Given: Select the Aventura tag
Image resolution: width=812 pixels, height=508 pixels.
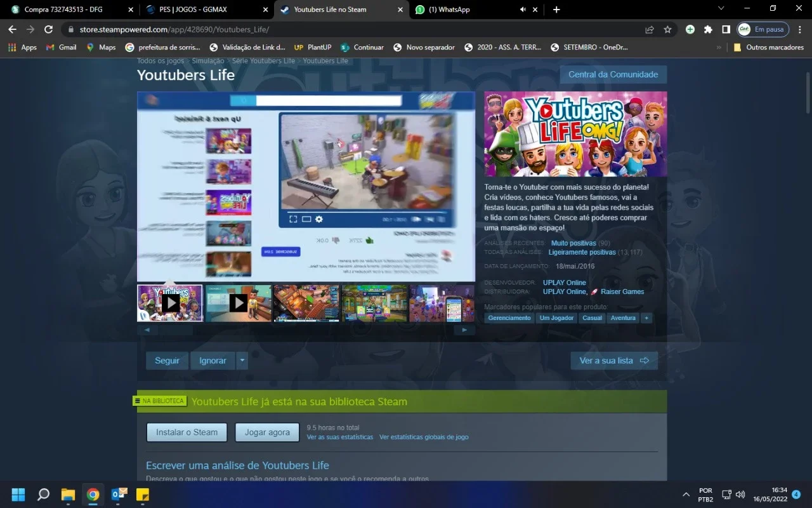Looking at the screenshot, I should click(x=623, y=317).
